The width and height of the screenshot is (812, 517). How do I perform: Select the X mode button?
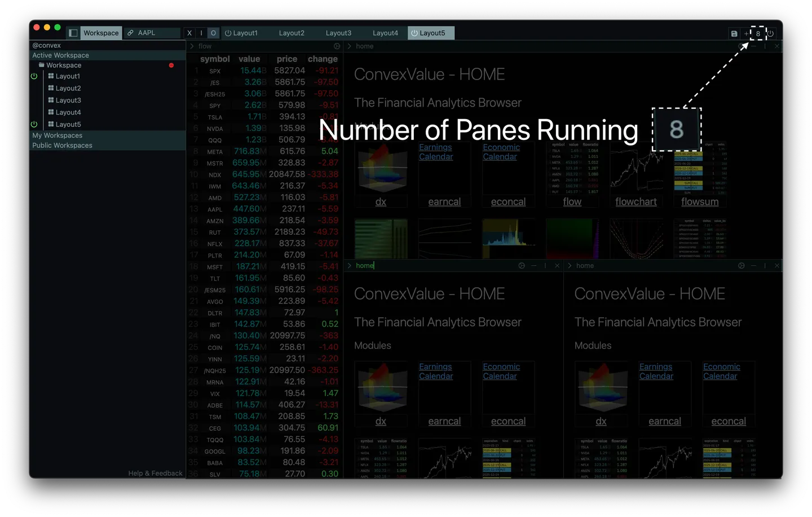tap(189, 33)
